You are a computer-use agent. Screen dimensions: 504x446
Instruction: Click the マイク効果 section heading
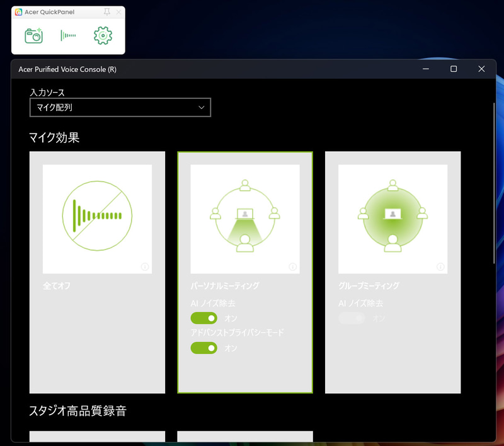click(54, 137)
